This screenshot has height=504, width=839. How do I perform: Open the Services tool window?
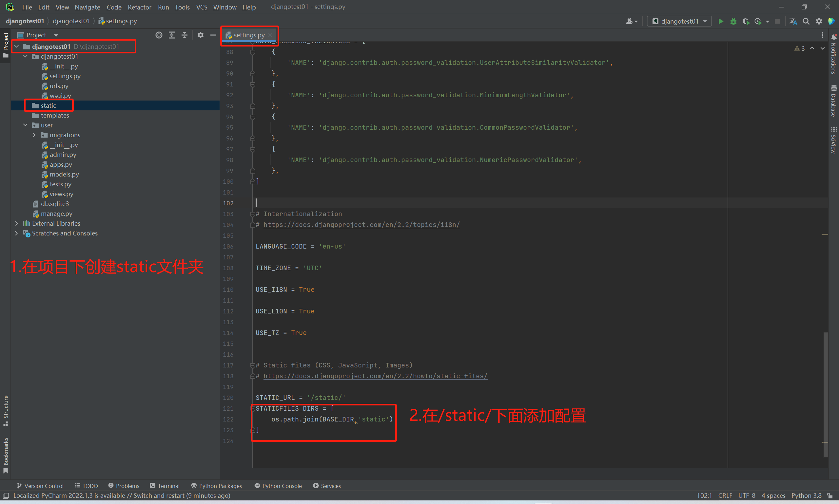(x=326, y=486)
